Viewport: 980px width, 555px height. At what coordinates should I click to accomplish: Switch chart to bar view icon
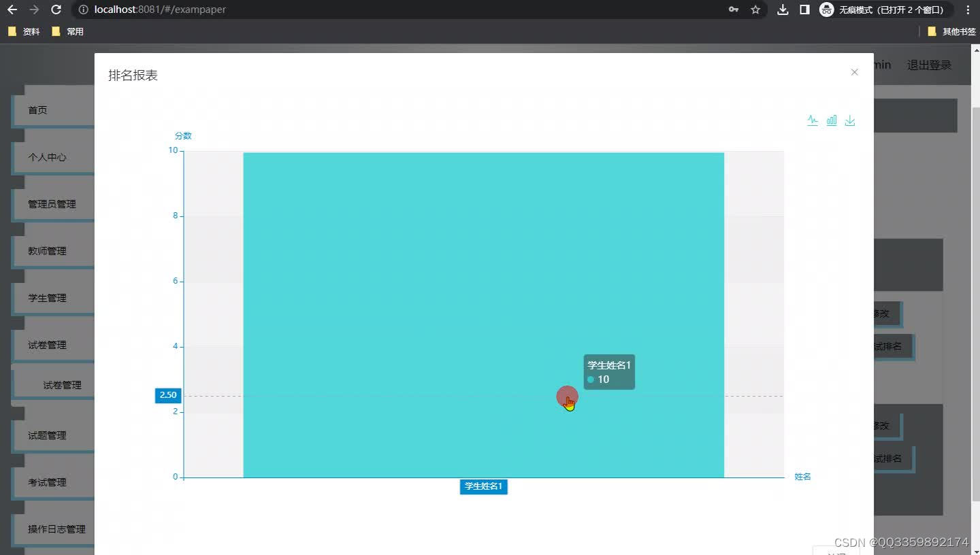(832, 120)
